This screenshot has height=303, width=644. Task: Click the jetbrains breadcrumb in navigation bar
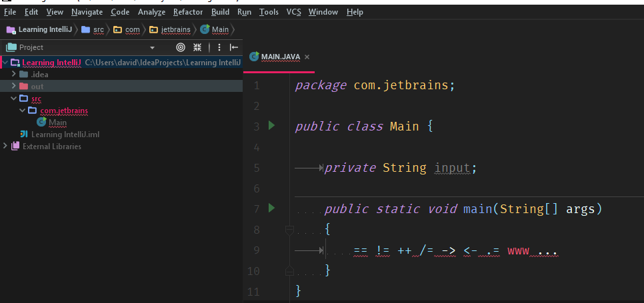170,29
